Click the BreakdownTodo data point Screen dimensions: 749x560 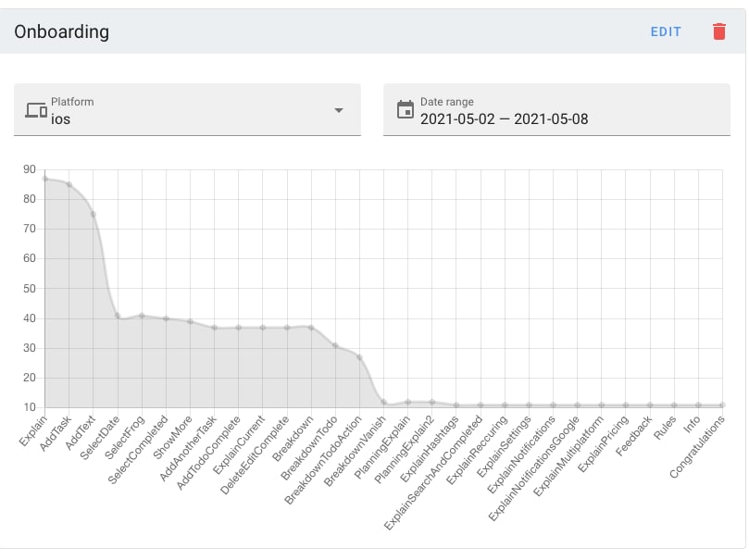335,345
